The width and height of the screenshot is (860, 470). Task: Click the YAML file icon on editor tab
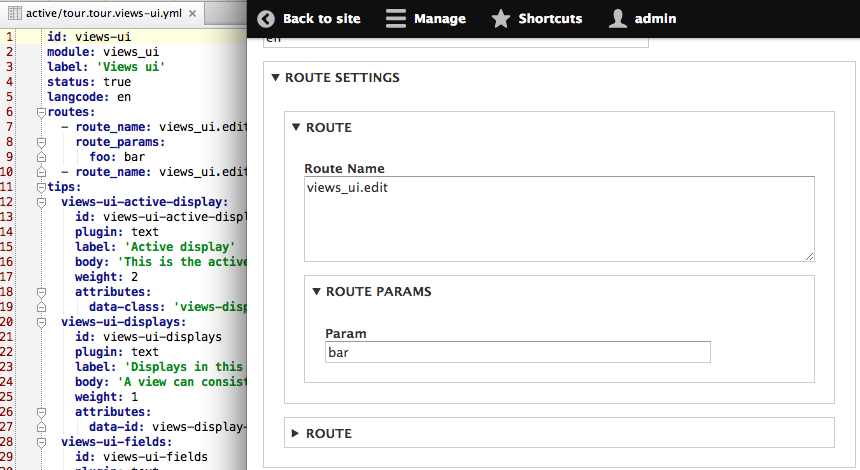pos(14,13)
